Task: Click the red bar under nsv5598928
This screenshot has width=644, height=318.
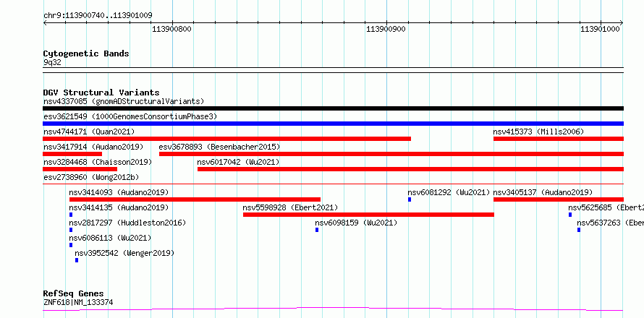Action: [x=368, y=215]
